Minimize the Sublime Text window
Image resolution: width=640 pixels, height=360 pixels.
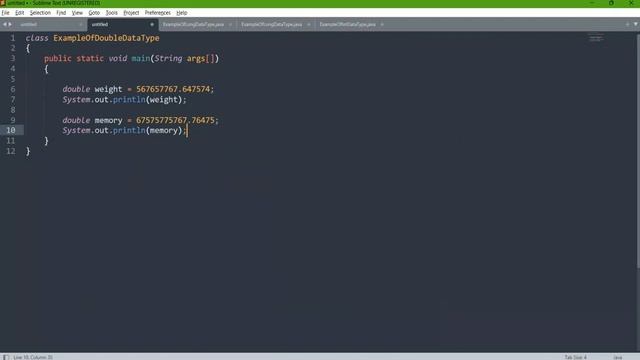point(592,3)
